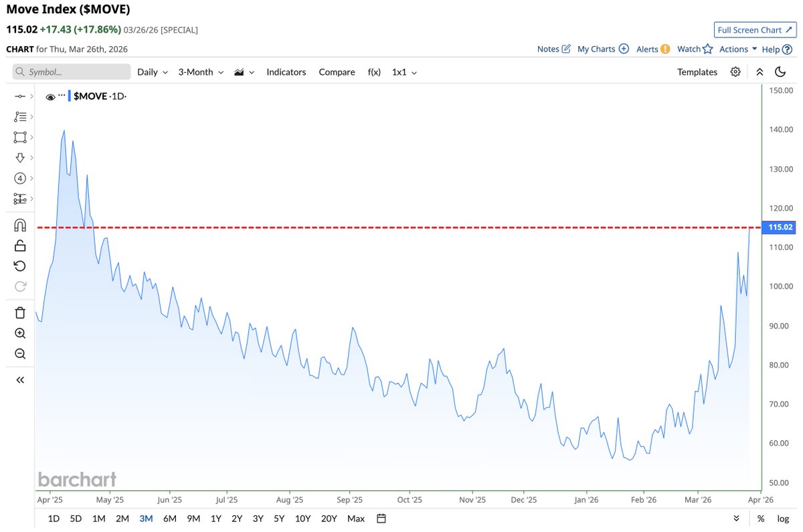This screenshot has width=803, height=532.
Task: Open the Actions menu
Action: pos(735,48)
